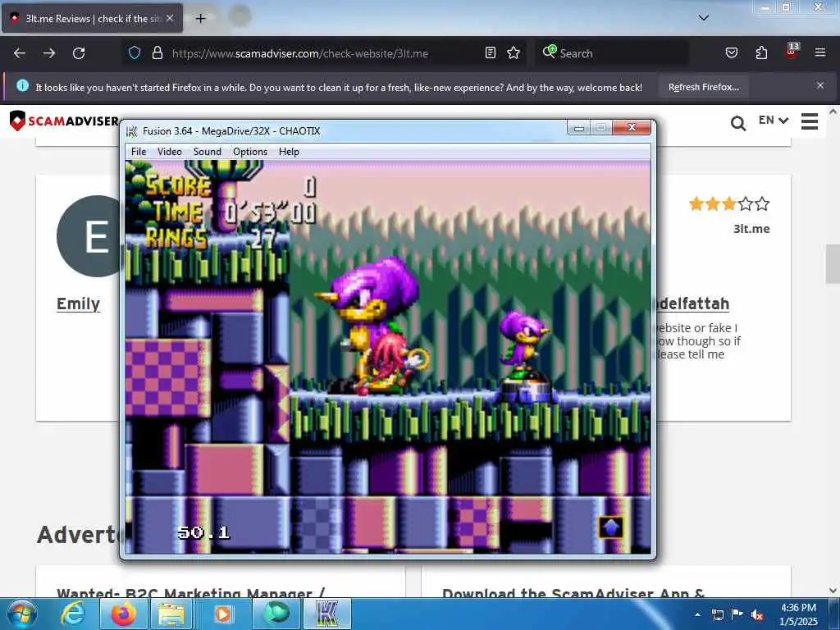Click the muted speaker volume icon
This screenshot has width=840, height=630.
pos(757,615)
